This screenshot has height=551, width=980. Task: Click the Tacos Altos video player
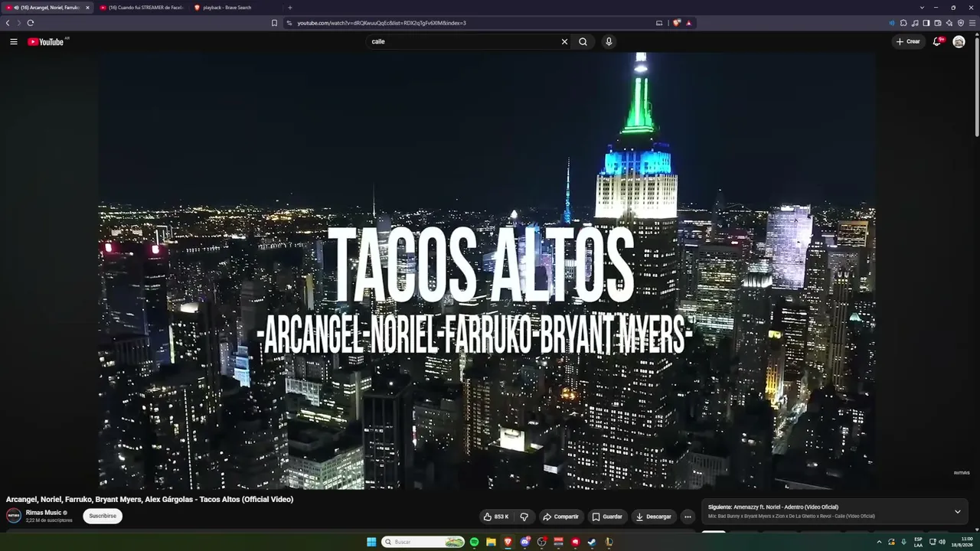tap(487, 270)
